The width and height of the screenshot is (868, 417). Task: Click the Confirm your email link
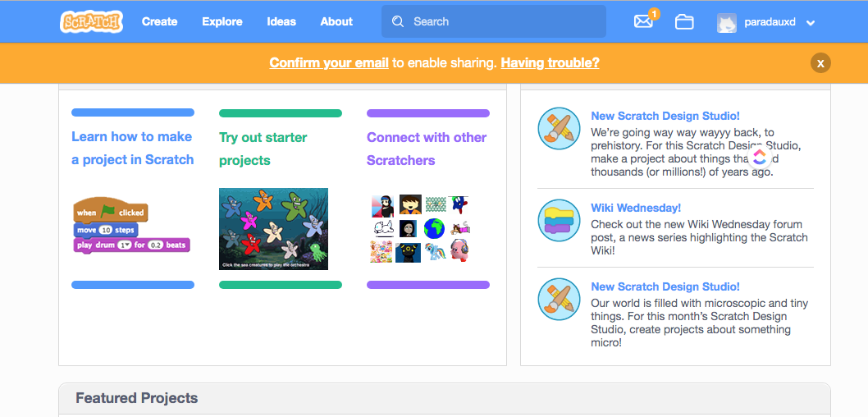click(x=329, y=62)
